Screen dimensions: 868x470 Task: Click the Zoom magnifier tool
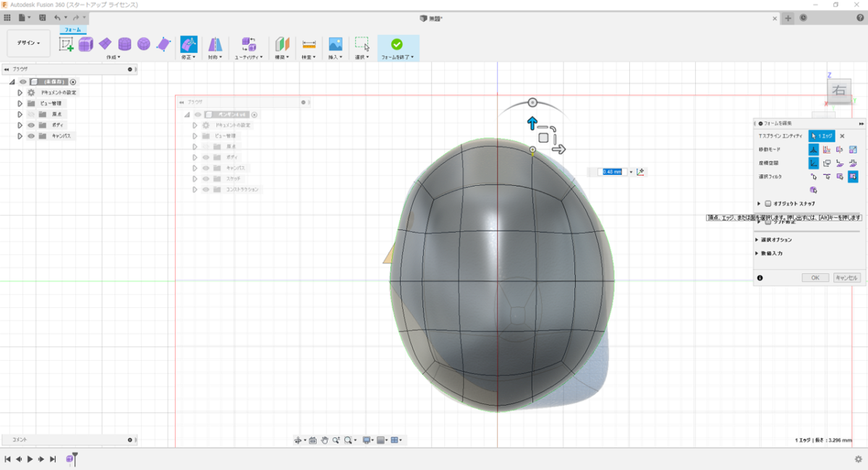pos(336,440)
